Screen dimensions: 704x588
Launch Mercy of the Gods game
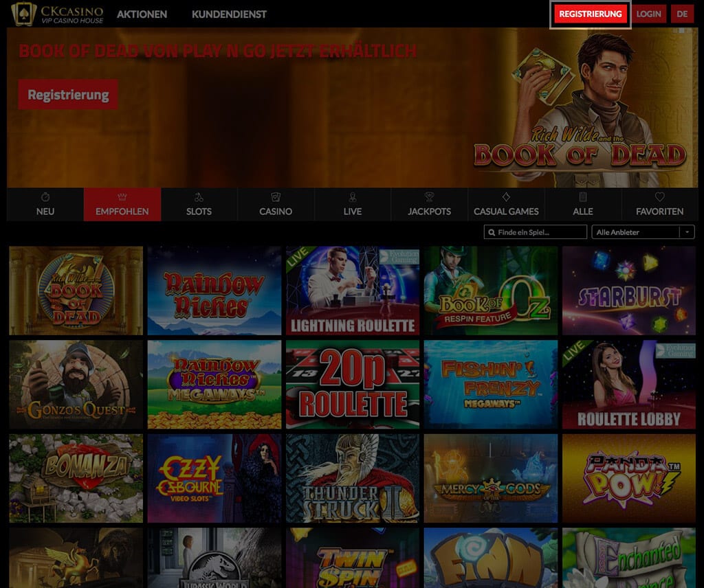[491, 478]
